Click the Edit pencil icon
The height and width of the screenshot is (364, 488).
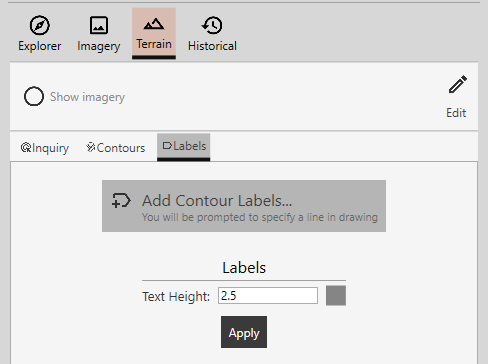pyautogui.click(x=457, y=84)
